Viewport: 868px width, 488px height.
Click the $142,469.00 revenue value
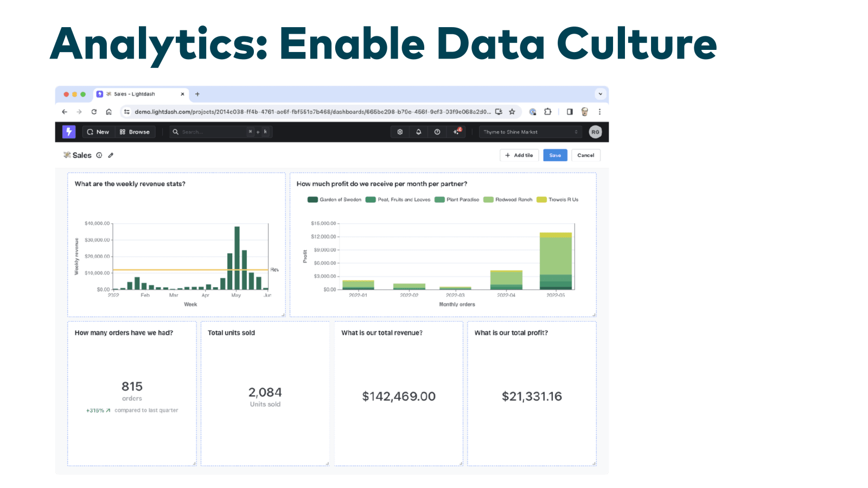click(x=399, y=396)
